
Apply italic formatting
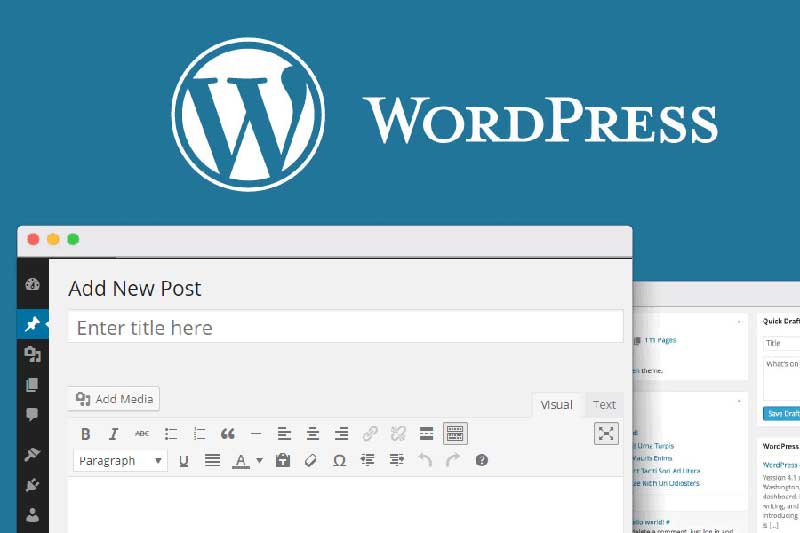(113, 434)
